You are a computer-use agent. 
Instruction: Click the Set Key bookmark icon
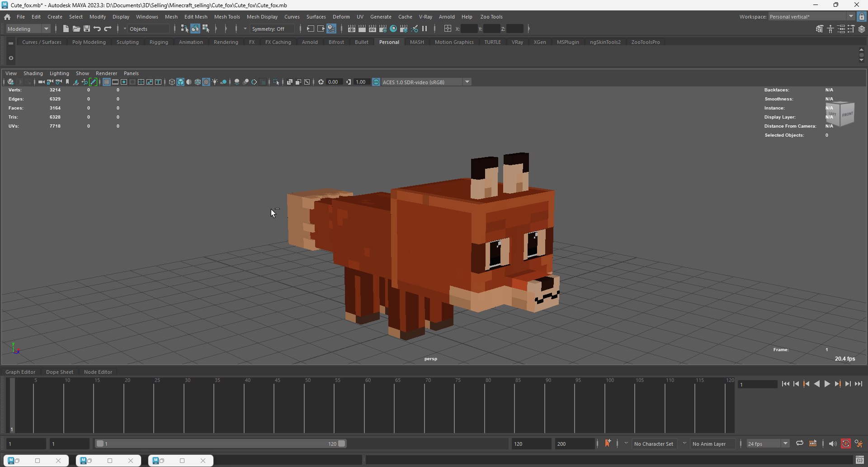[x=608, y=443]
